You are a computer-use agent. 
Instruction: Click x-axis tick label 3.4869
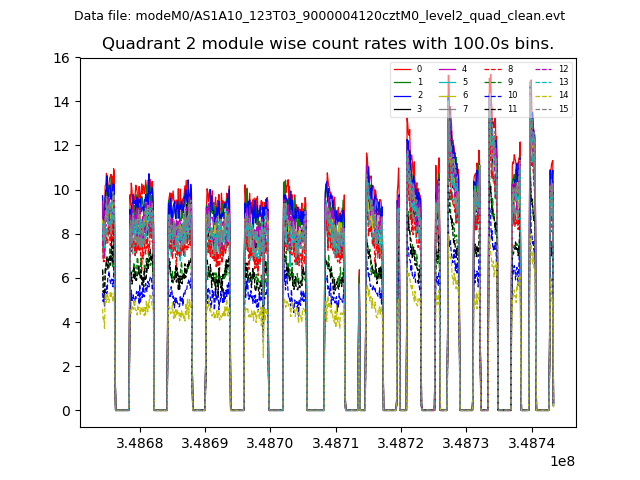click(x=205, y=443)
